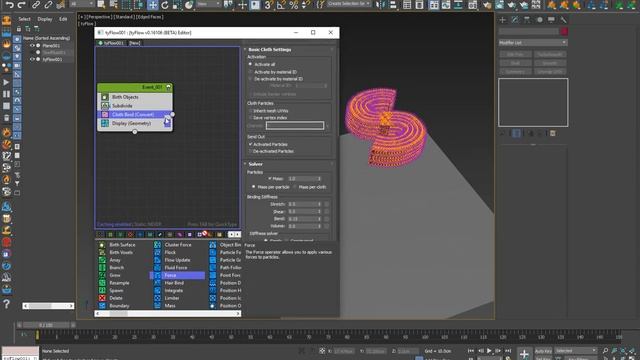Choose the Hair Bind operator
The width and height of the screenshot is (640, 360).
(174, 283)
